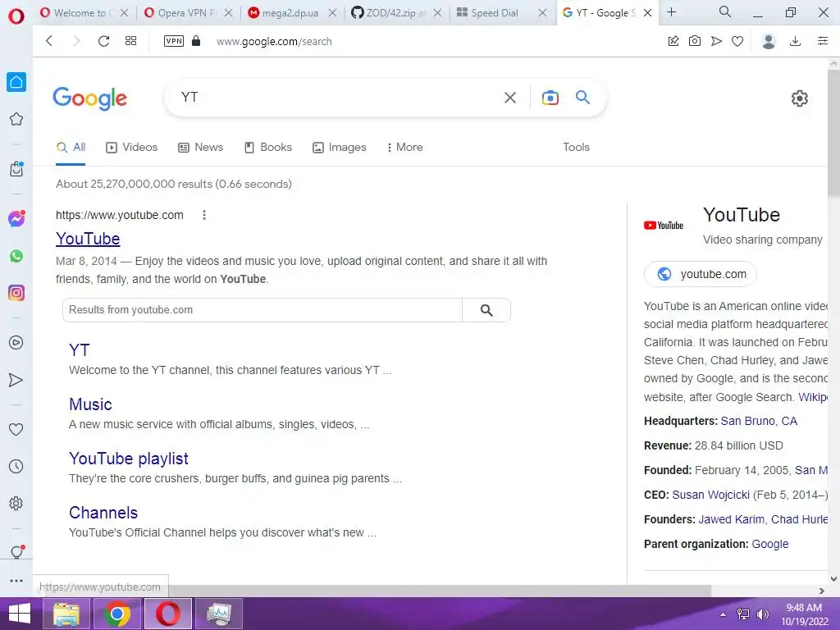Open the Susan Wojcicki CEO link
Viewport: 840px width, 630px height.
(x=710, y=495)
